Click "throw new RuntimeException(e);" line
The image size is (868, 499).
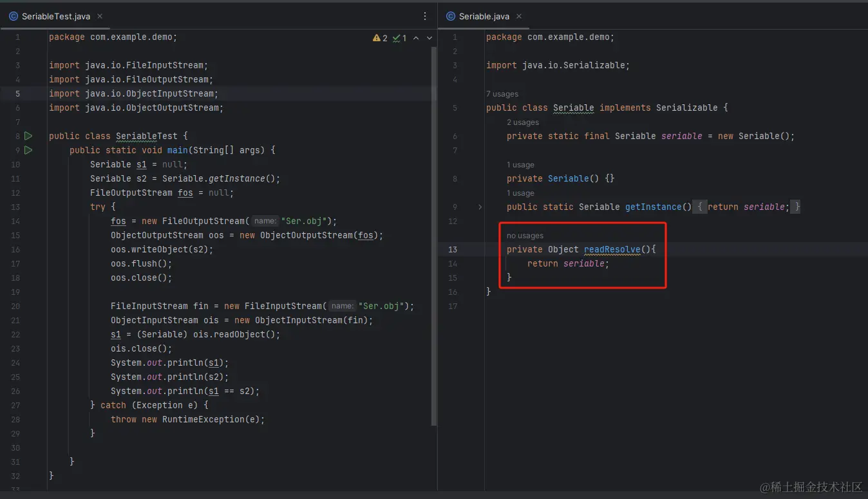click(x=188, y=419)
